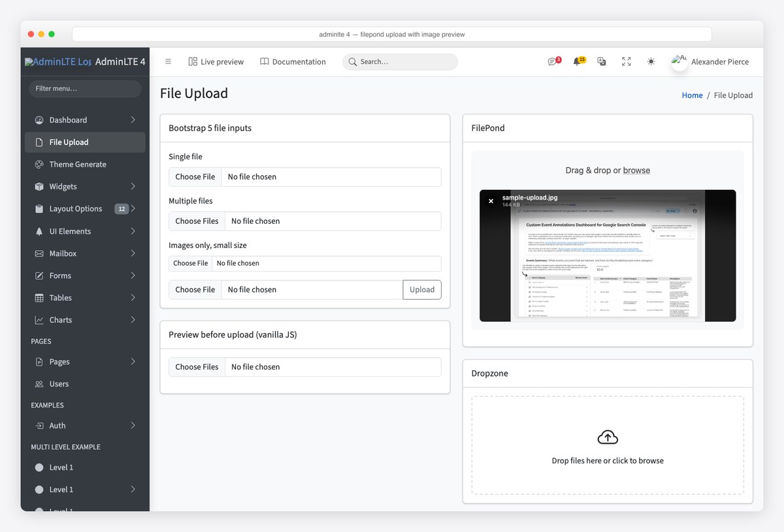This screenshot has width=784, height=532.
Task: Click the Dropzone cloud upload icon
Action: click(x=608, y=437)
